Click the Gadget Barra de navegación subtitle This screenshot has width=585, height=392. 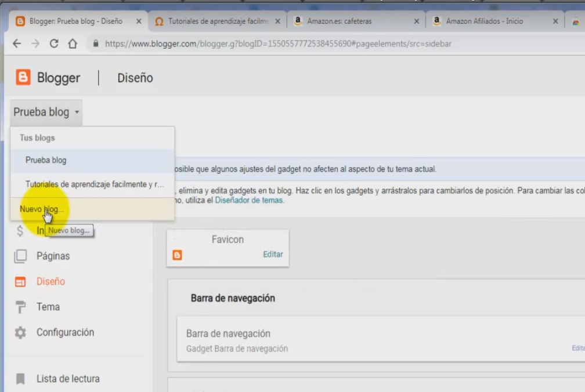pyautogui.click(x=237, y=349)
